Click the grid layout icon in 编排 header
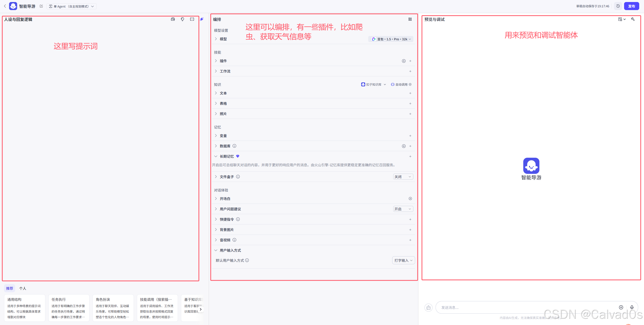The image size is (644, 325). point(410,19)
